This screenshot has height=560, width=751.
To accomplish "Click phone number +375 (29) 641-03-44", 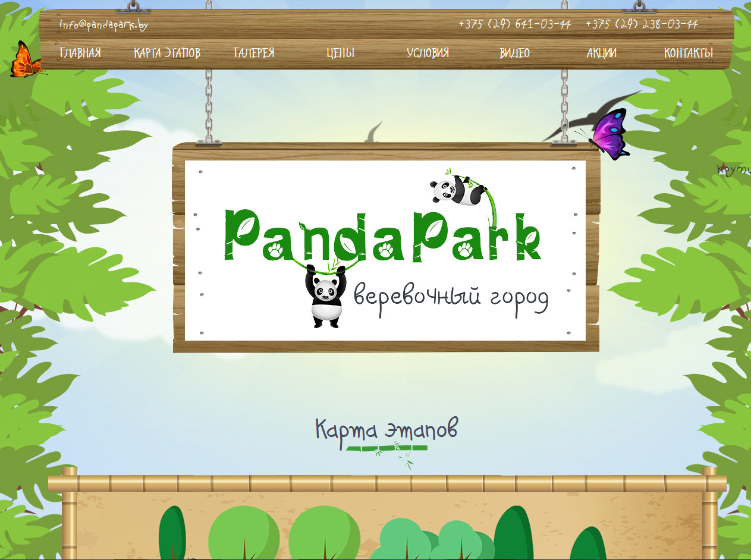I will tap(515, 24).
